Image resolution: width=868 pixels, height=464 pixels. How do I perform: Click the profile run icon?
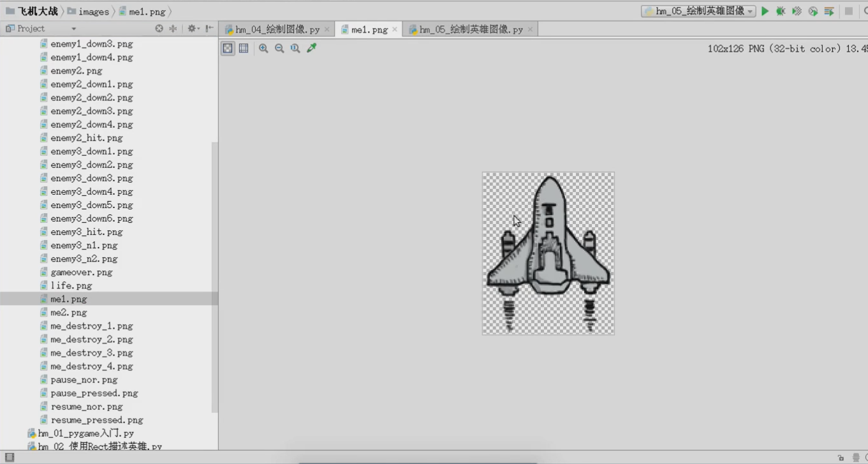(813, 11)
